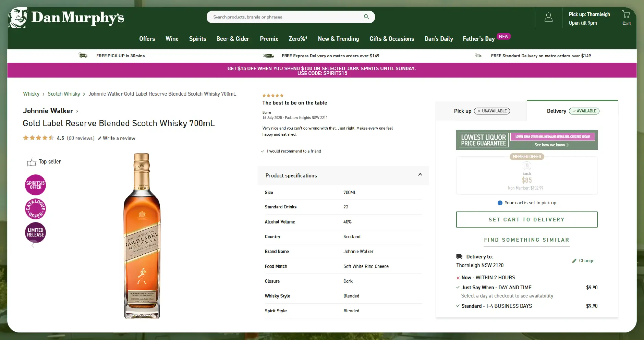Collapse the Product specifications section
This screenshot has height=340, width=644.
[x=420, y=175]
